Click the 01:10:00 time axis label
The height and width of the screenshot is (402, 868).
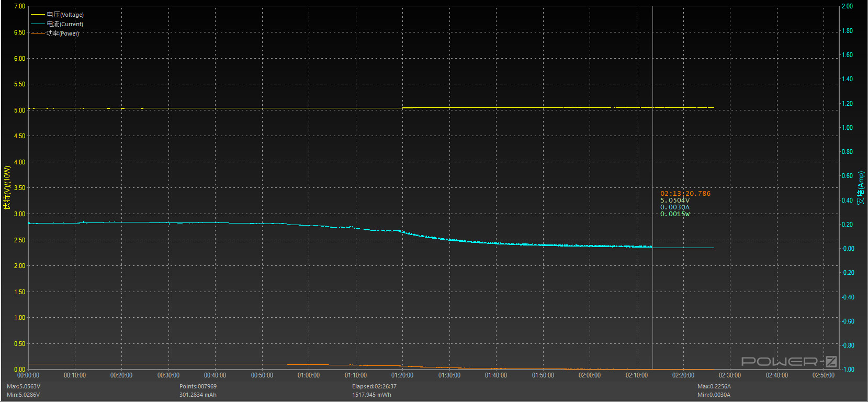356,375
